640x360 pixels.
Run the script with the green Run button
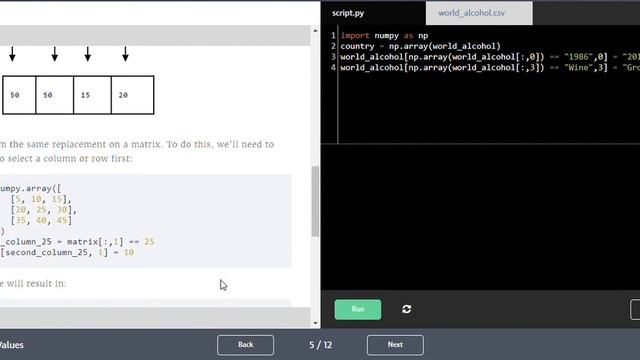(358, 309)
